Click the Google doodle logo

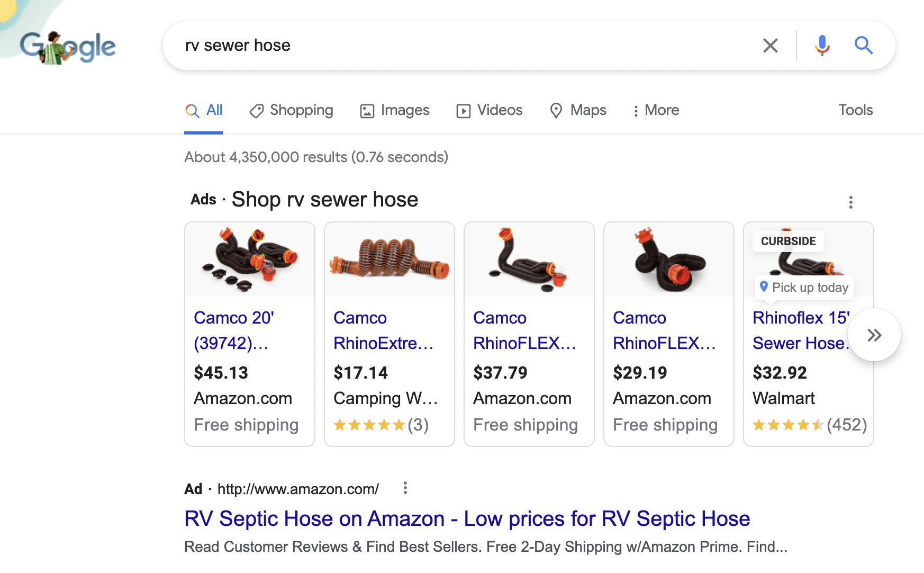coord(68,47)
